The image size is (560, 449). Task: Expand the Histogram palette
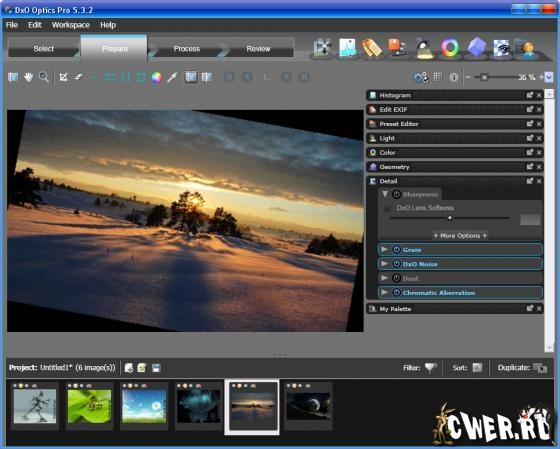click(455, 95)
